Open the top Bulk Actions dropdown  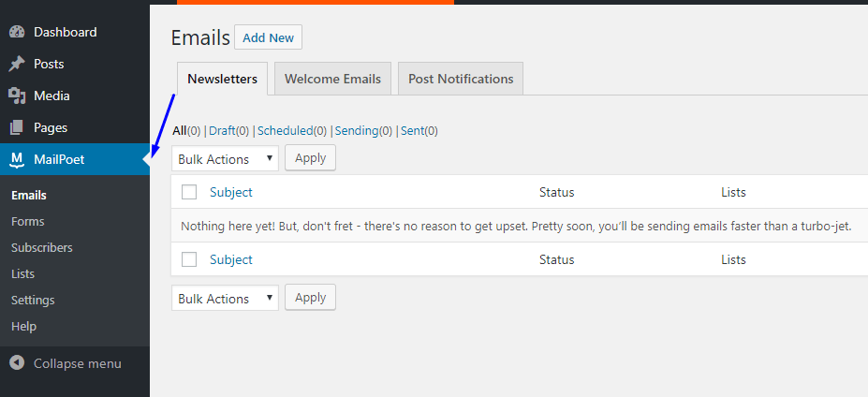click(225, 159)
